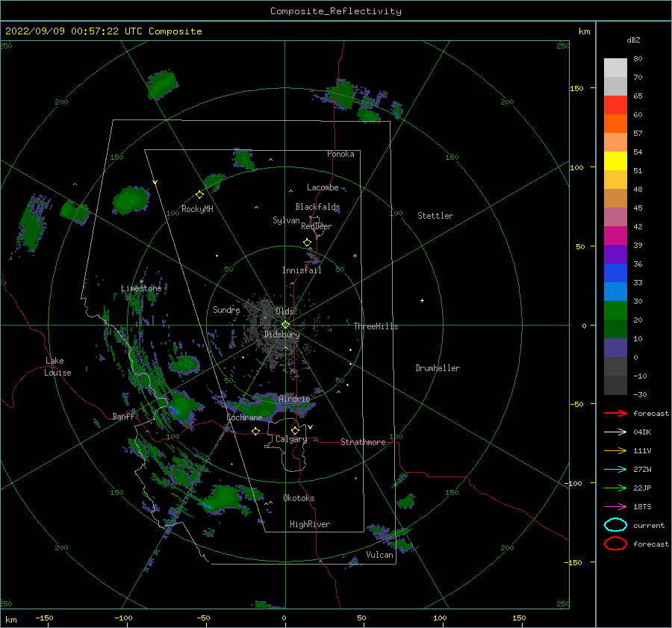Click the asterisk marker east of Innisfail
Screen dimensions: 672x628
coord(355,256)
